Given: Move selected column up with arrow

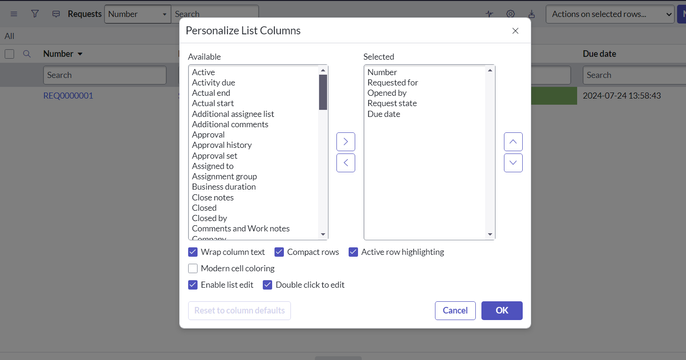Looking at the screenshot, I should [x=513, y=142].
